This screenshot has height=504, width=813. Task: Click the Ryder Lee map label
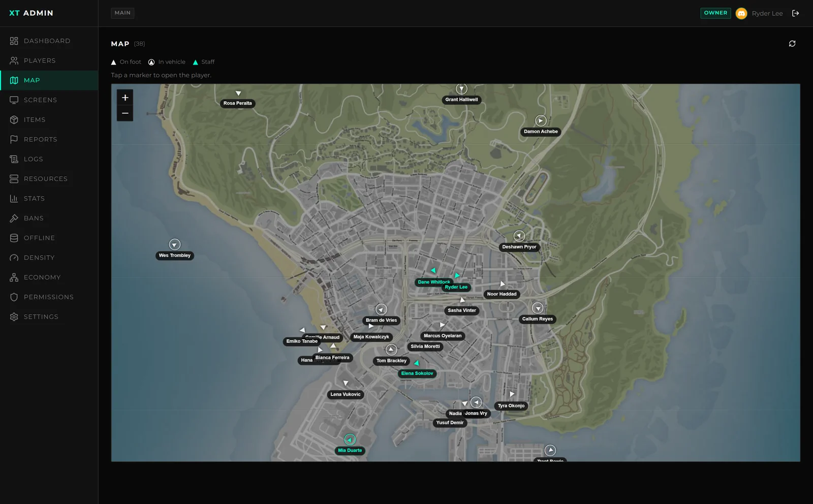pos(456,287)
